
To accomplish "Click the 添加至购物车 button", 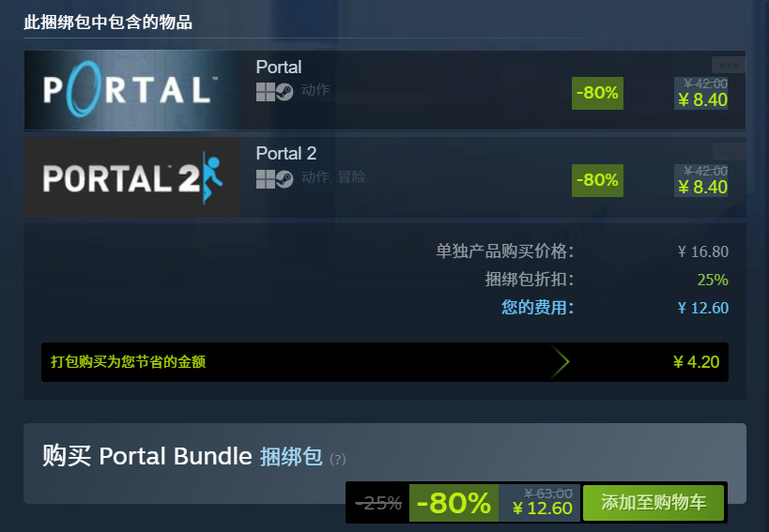I will 654,503.
